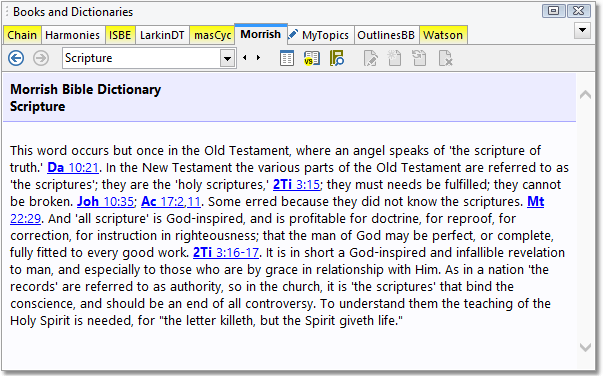Screen dimensions: 603x378
Task: Click the new topic page icon
Action: (395, 58)
